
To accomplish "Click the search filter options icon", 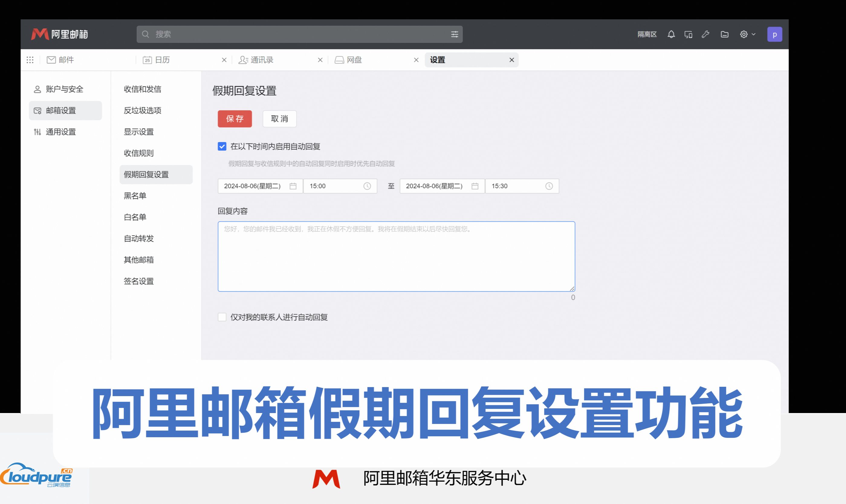I will 454,34.
